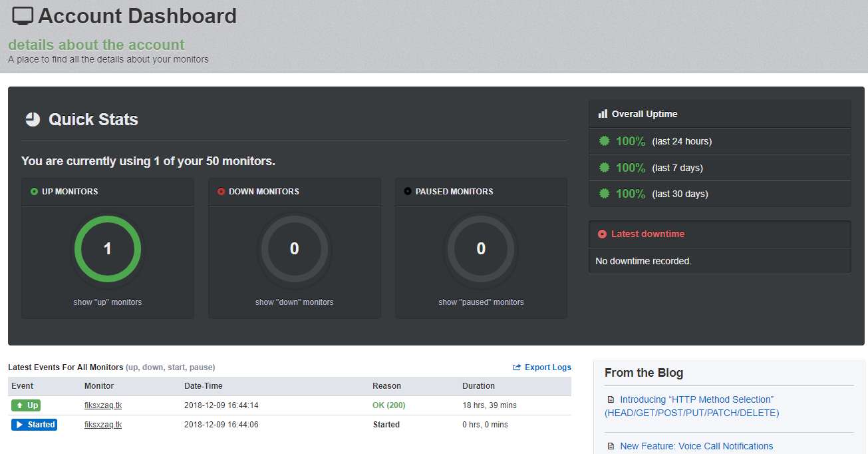Screen dimensions: 868x454
Task: Click the black Paused Monitors status dot
Action: point(408,192)
